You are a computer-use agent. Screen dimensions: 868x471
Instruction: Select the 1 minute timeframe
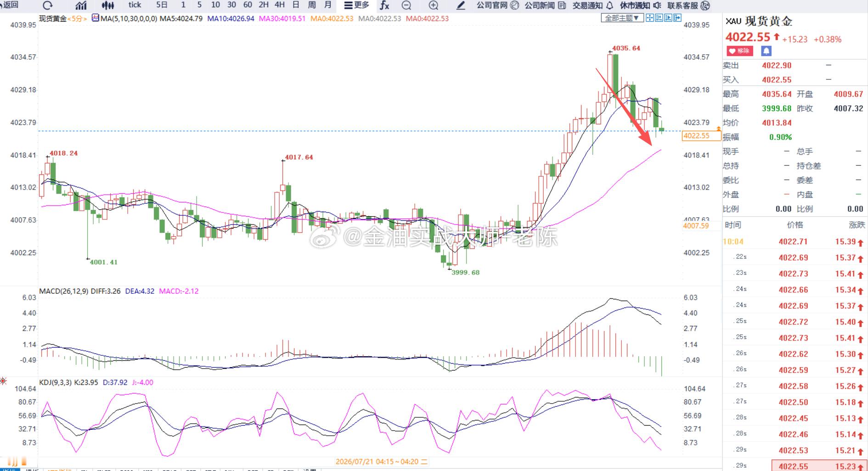point(183,5)
